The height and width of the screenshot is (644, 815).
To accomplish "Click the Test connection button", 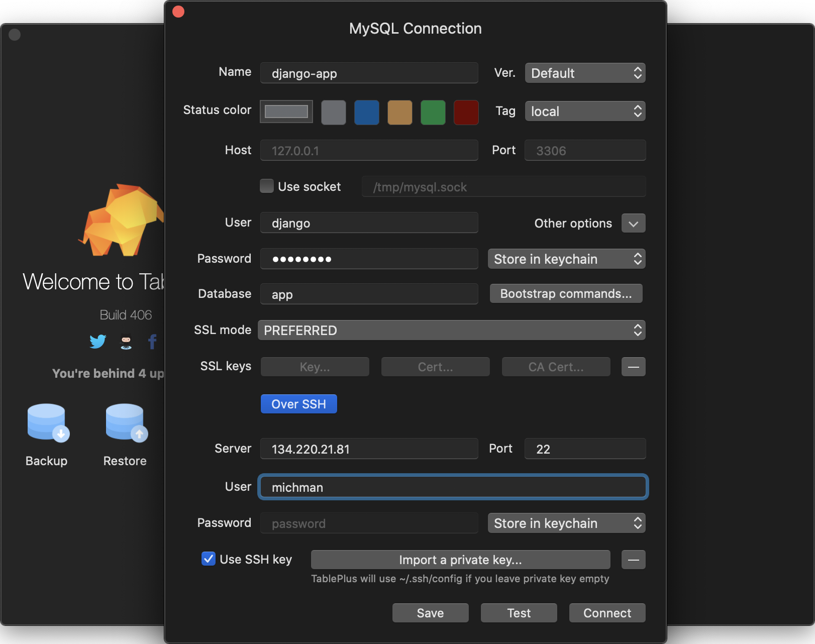I will pos(519,613).
